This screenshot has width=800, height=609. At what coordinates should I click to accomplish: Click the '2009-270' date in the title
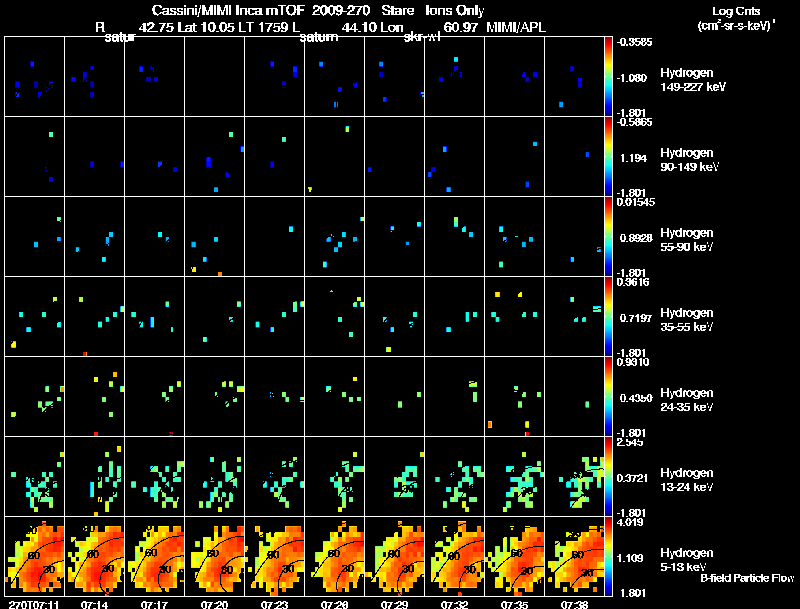(340, 10)
